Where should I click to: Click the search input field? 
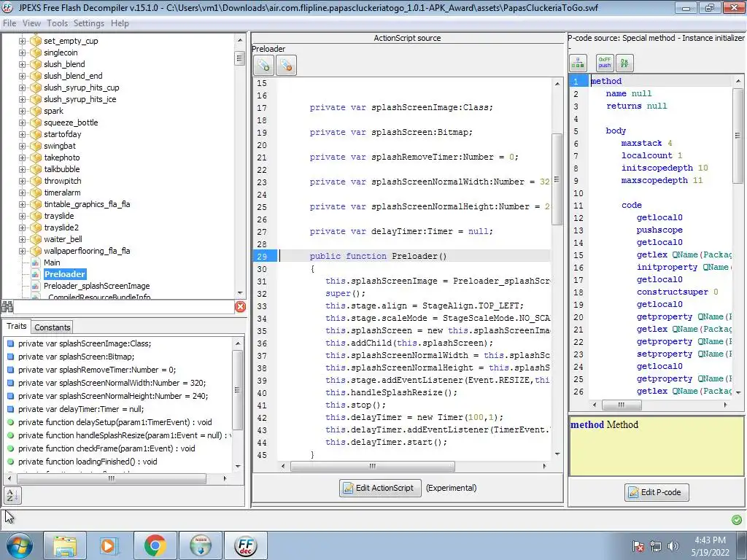(124, 307)
